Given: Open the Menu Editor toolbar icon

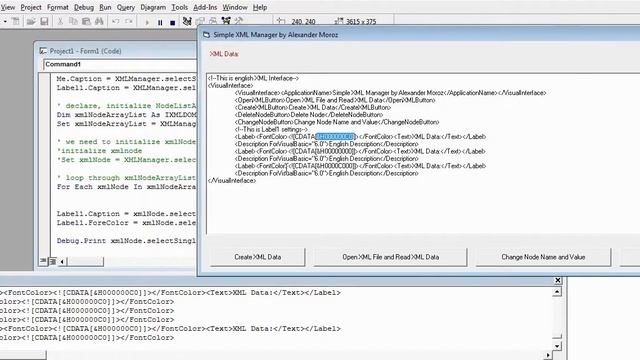Looking at the screenshot, I should (16, 21).
